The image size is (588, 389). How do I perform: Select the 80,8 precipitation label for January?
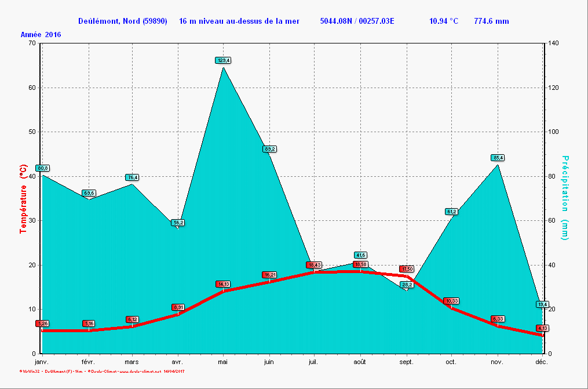point(42,168)
